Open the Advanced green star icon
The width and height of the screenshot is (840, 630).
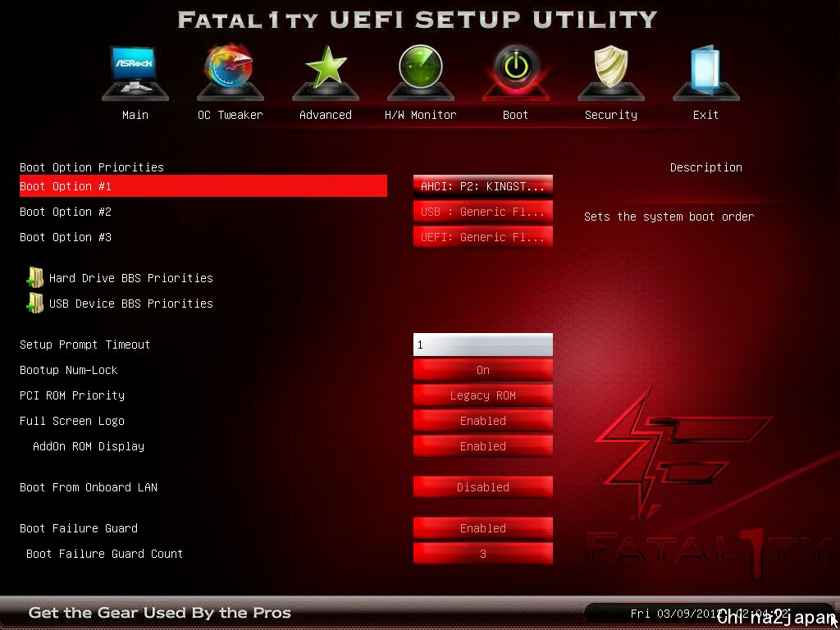pos(325,72)
